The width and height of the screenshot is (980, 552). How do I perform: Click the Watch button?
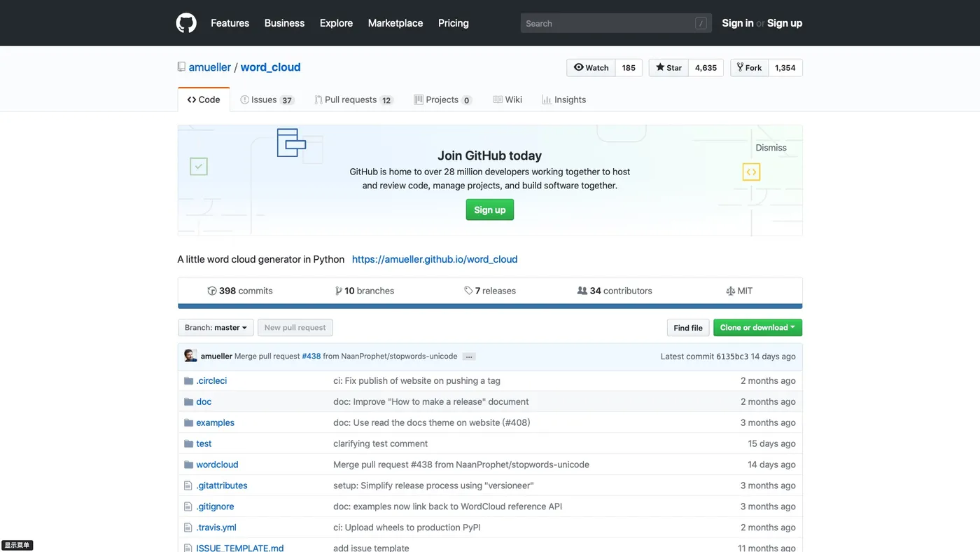(x=591, y=68)
